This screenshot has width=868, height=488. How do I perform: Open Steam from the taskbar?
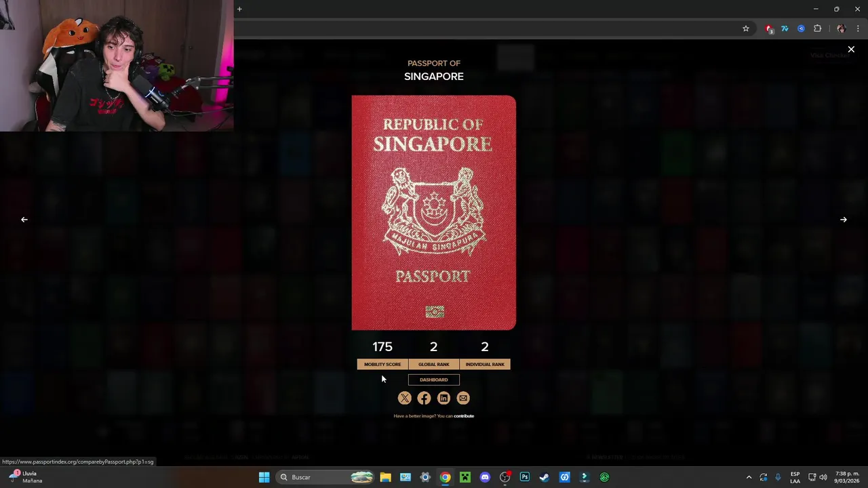[x=545, y=477]
